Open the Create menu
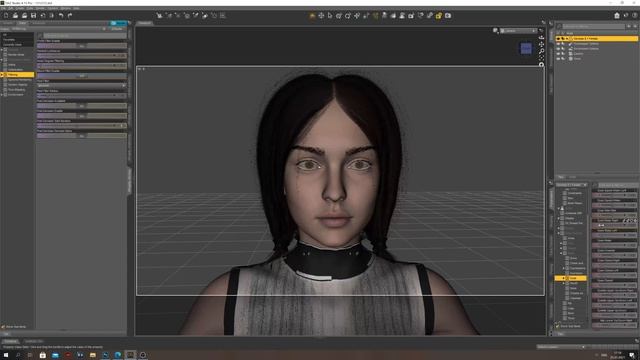 [20, 8]
